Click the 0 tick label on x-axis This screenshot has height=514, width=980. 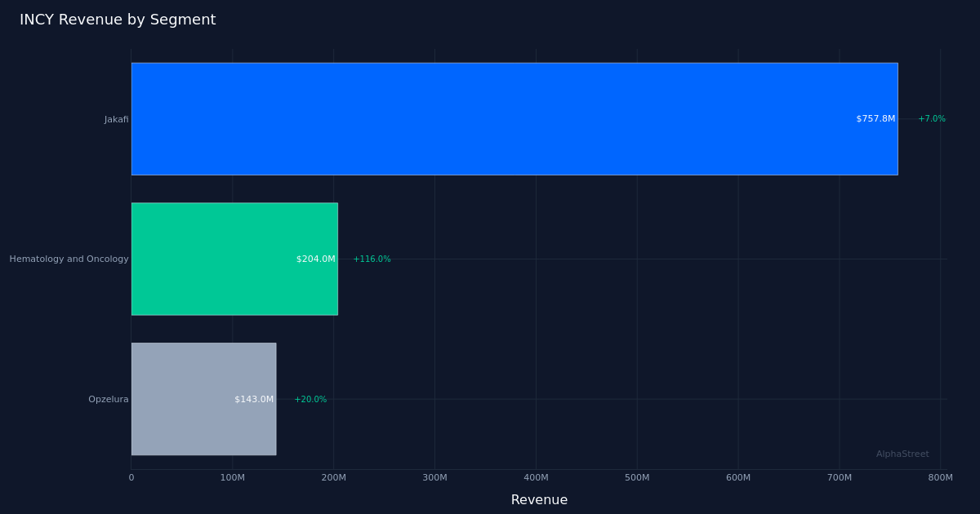pyautogui.click(x=131, y=478)
